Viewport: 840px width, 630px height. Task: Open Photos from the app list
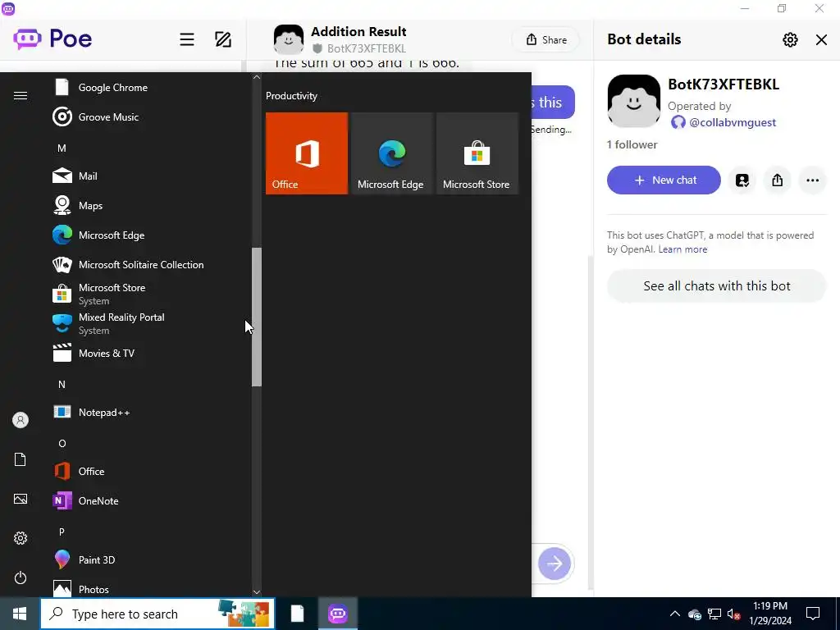(149, 587)
